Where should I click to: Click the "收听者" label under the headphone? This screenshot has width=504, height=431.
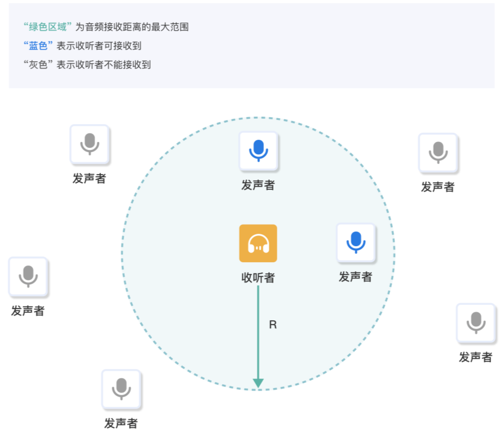click(258, 278)
